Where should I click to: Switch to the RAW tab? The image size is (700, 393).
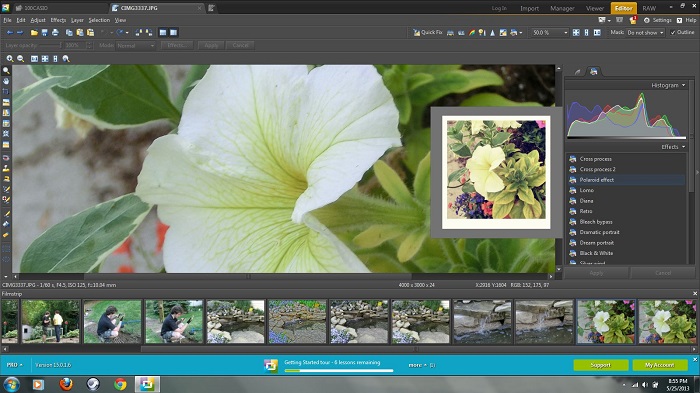click(x=649, y=8)
